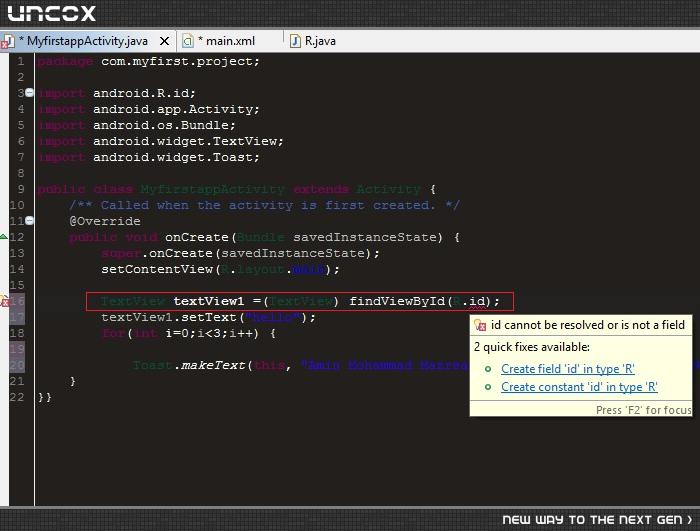Click the Java file icon on R.java tab
Image resolution: width=700 pixels, height=531 pixels.
(x=295, y=41)
